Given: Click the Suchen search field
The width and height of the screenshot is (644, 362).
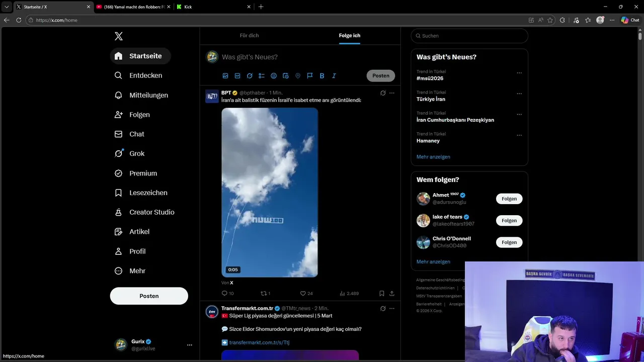Looking at the screenshot, I should coord(469,36).
